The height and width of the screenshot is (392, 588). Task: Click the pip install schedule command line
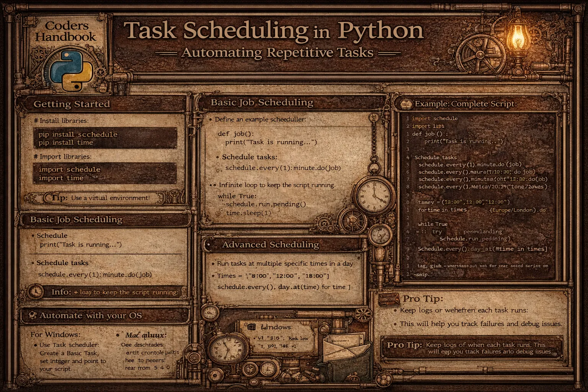tap(78, 134)
